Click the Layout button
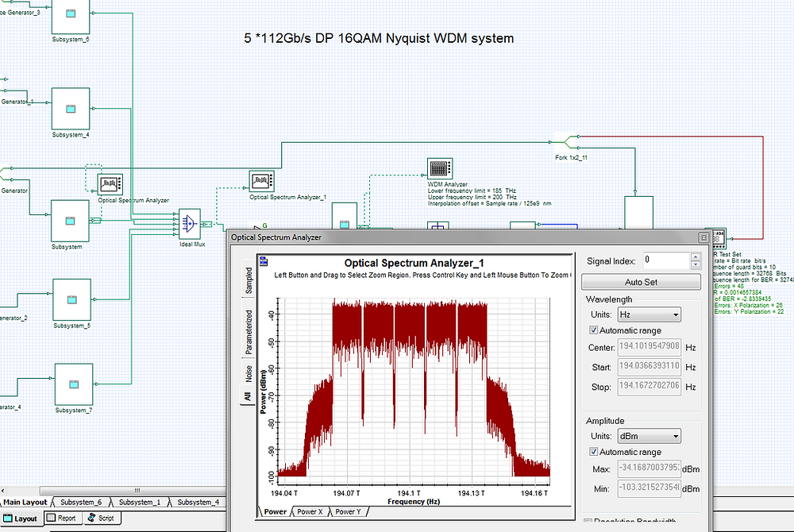The image size is (794, 532). (23, 518)
